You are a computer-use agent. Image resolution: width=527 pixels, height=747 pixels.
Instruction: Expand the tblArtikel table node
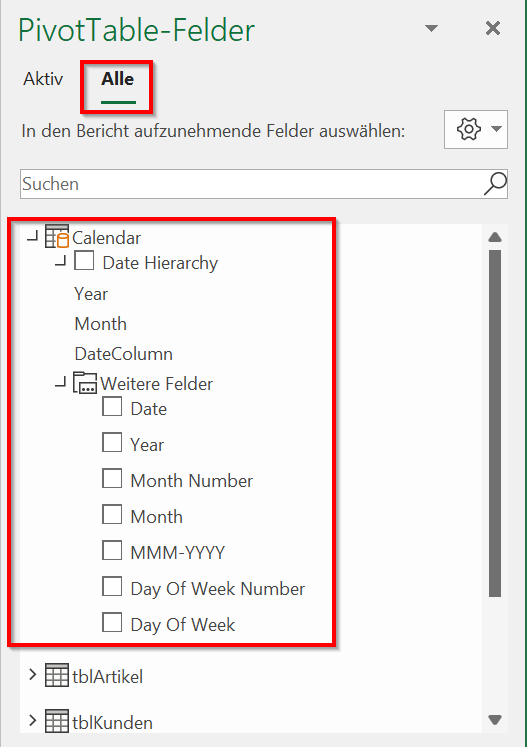(x=32, y=675)
